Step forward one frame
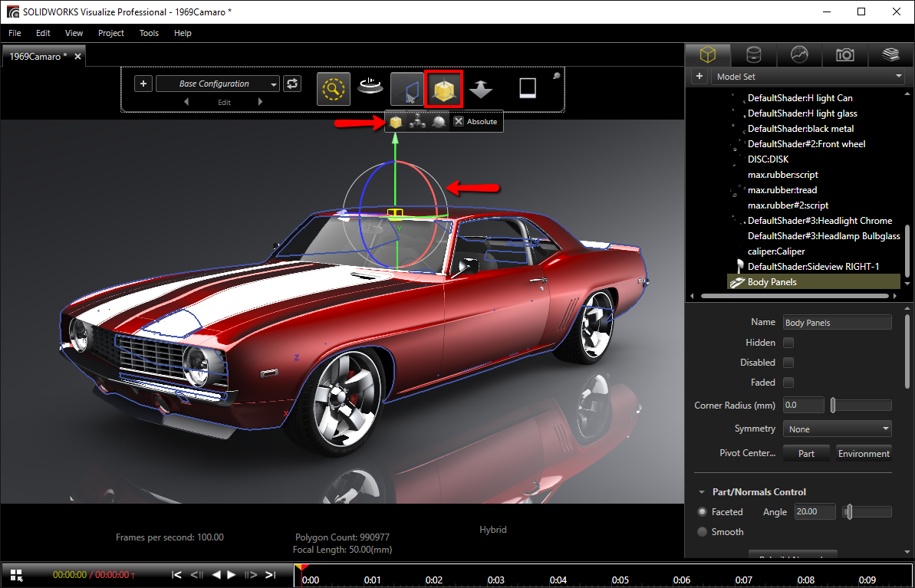Image resolution: width=915 pixels, height=588 pixels. pos(251,574)
